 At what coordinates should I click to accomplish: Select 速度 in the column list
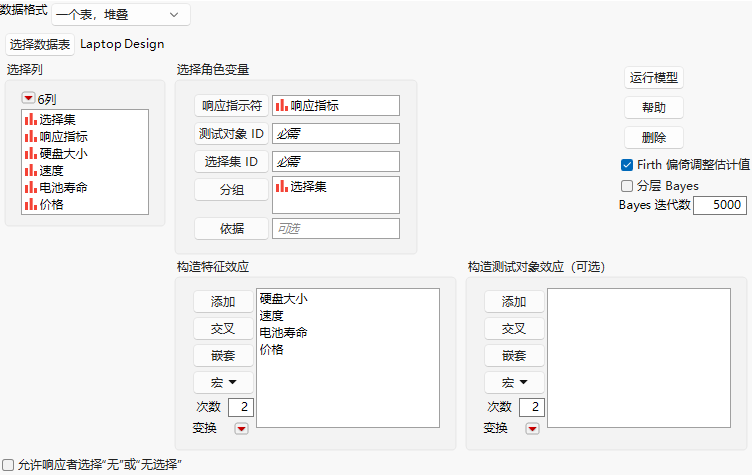pyautogui.click(x=51, y=170)
